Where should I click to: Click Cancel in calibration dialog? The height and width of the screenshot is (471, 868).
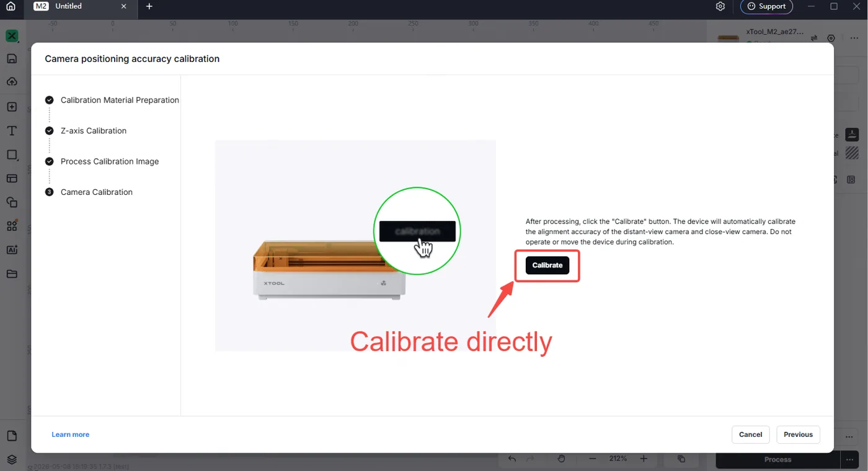(751, 434)
